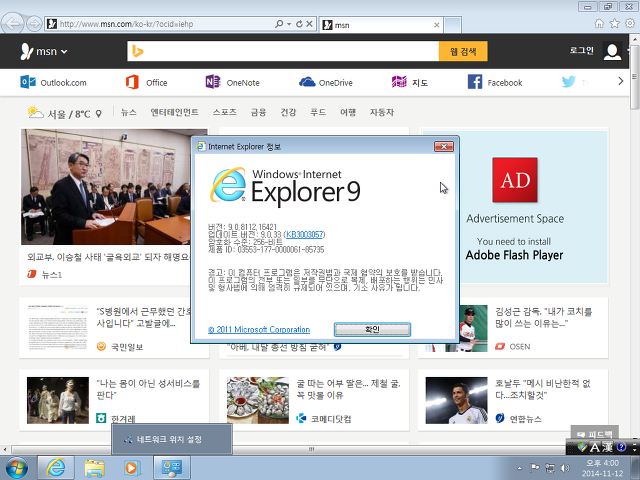The height and width of the screenshot is (480, 640).
Task: Click the 피드백 feedback button
Action: (x=595, y=434)
